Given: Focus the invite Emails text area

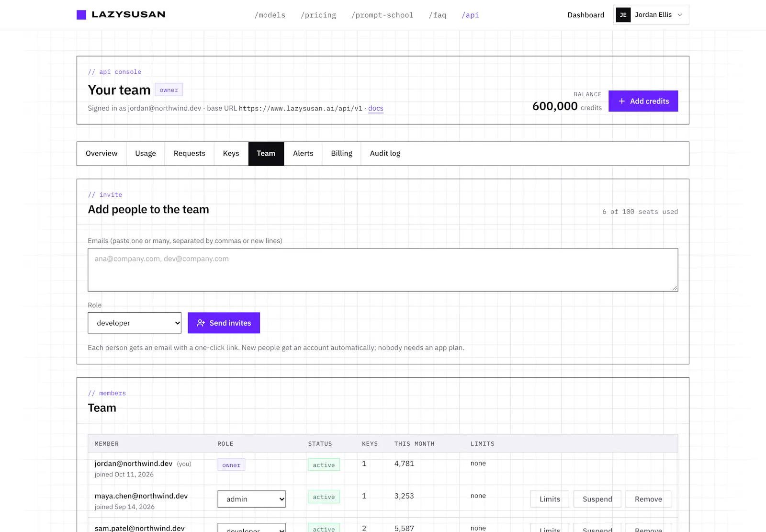Looking at the screenshot, I should point(383,270).
